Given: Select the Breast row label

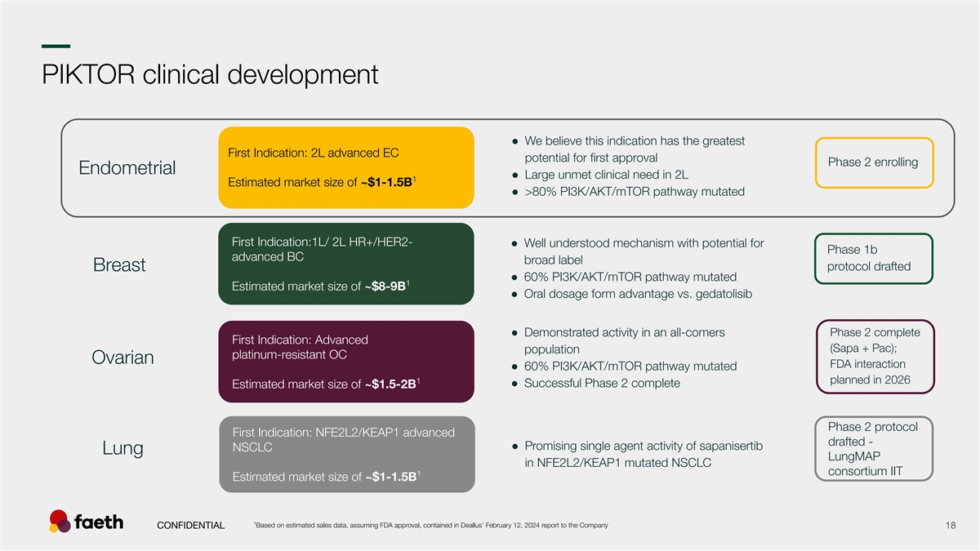Looking at the screenshot, I should pos(119,264).
